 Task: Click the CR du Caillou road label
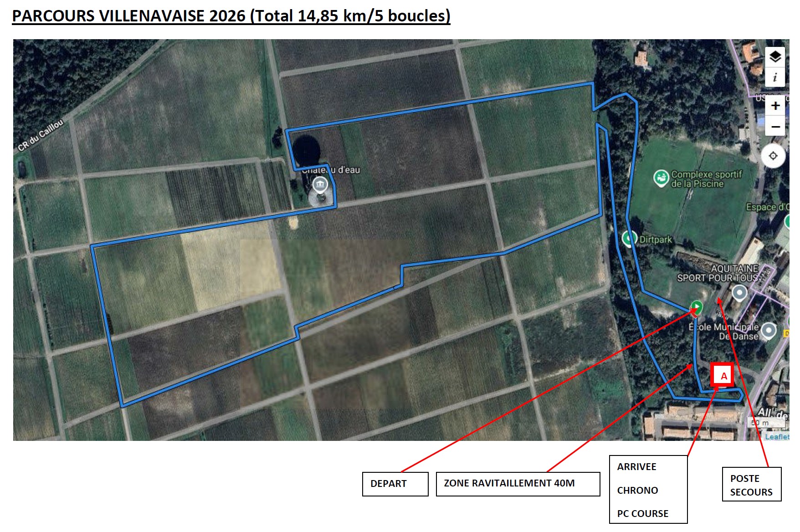[41, 135]
